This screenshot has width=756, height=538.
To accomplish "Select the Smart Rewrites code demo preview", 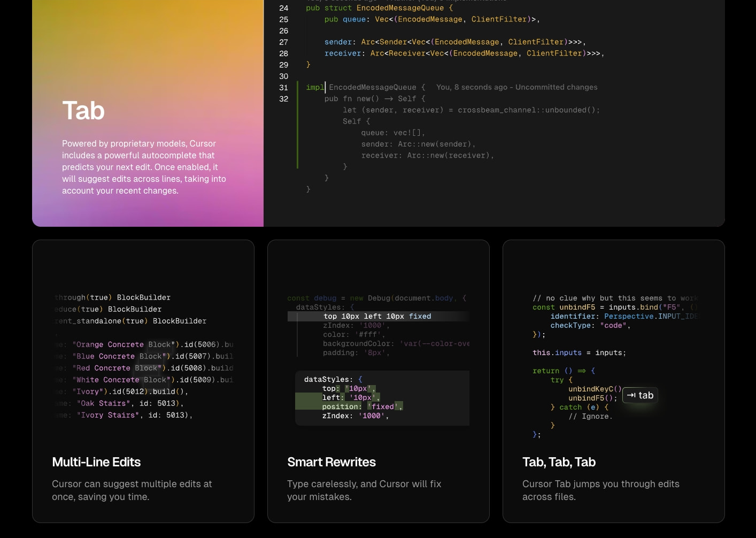I will coord(379,359).
